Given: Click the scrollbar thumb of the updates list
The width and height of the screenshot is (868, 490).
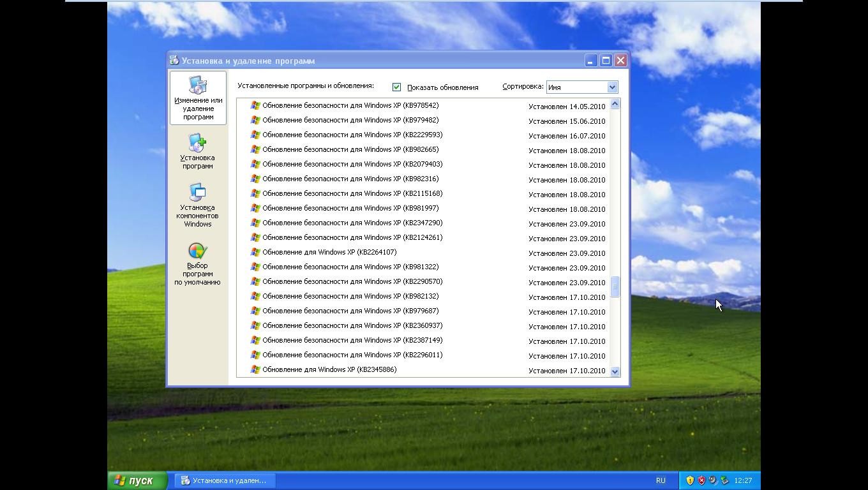Looking at the screenshot, I should point(615,287).
